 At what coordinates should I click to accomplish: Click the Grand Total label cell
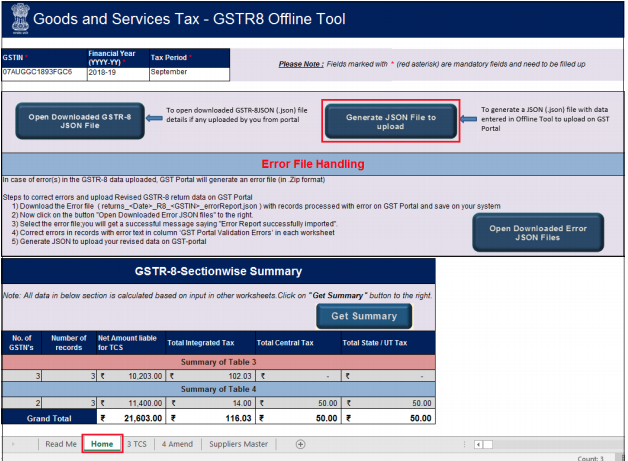point(49,418)
